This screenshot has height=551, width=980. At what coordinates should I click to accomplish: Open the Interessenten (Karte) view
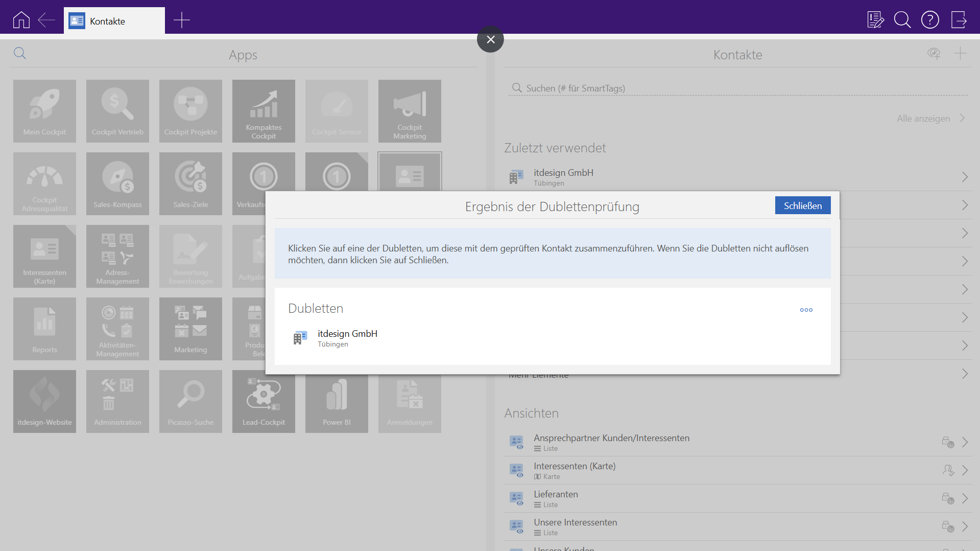tap(738, 470)
